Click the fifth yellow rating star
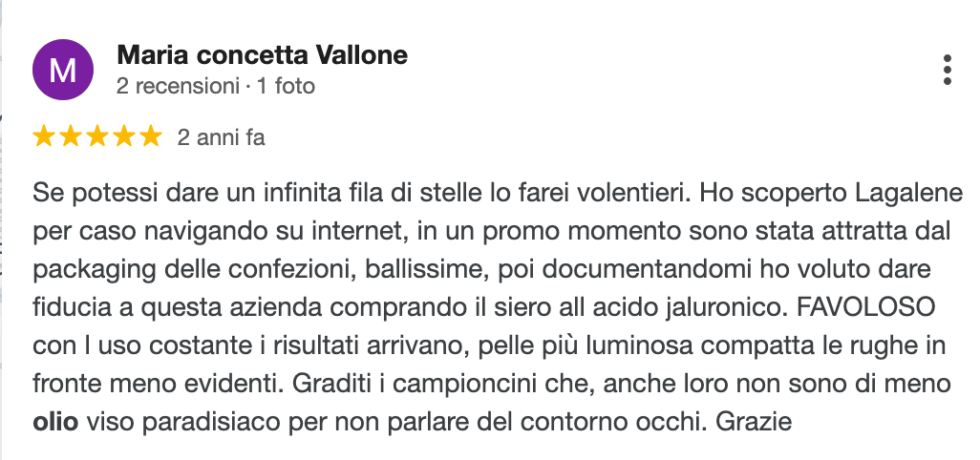Viewport: 980px width, 460px height. [x=151, y=137]
